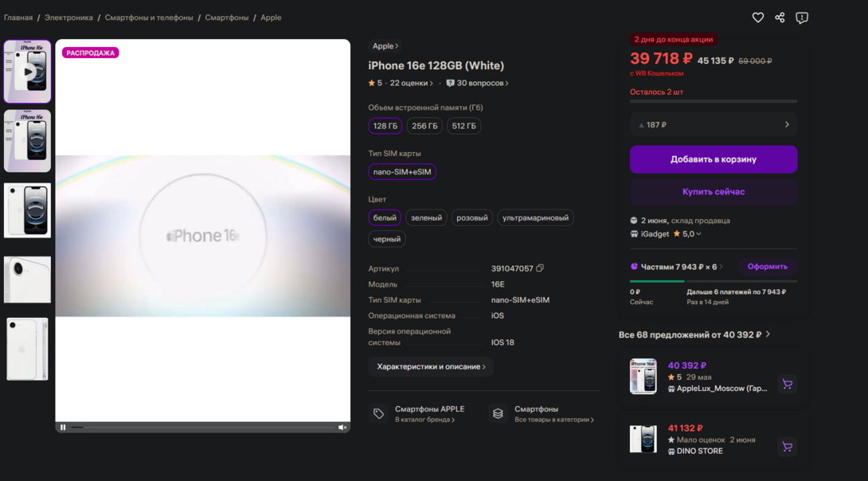Screen dimensions: 868x481
Task: Pick the ультрамариновый color variant
Action: [535, 217]
